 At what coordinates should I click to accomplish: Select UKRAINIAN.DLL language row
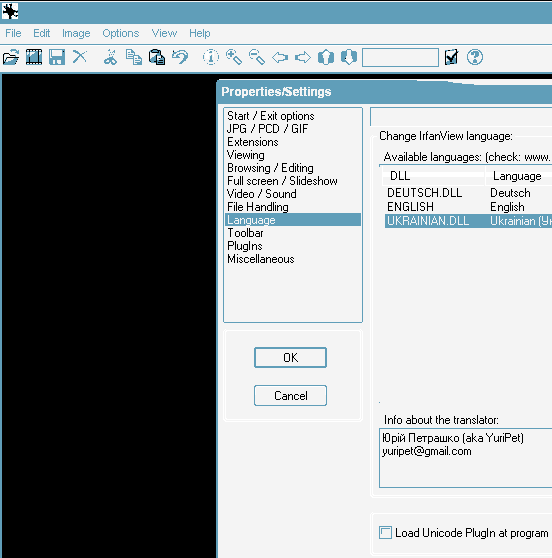pos(468,221)
